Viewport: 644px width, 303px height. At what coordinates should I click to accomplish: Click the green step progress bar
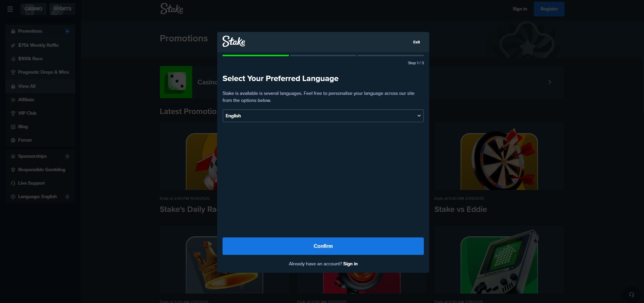[x=256, y=55]
